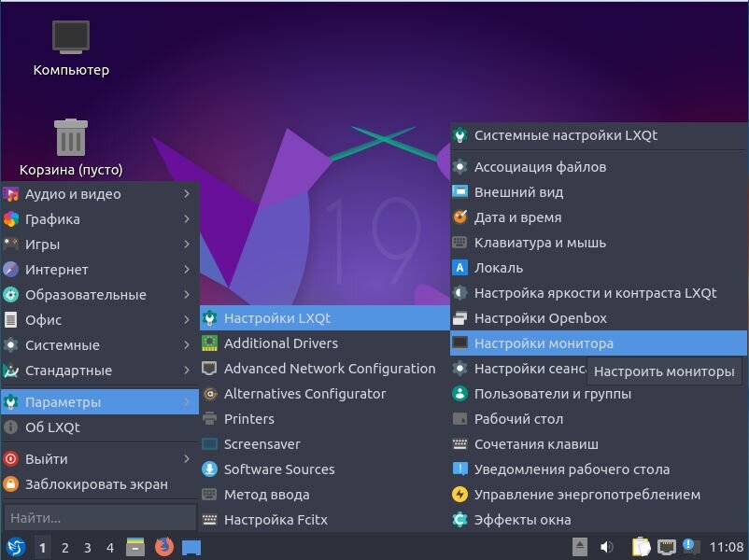Open Клавиатура и мышь settings

point(598,243)
